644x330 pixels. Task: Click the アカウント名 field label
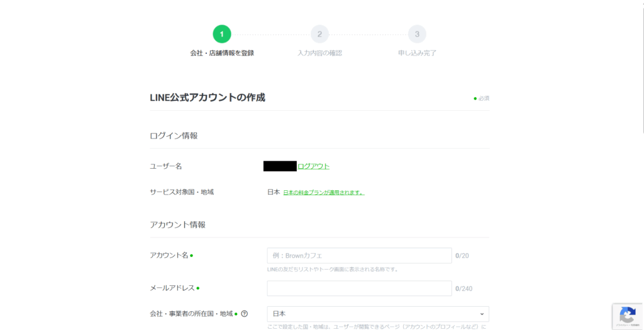click(x=169, y=255)
